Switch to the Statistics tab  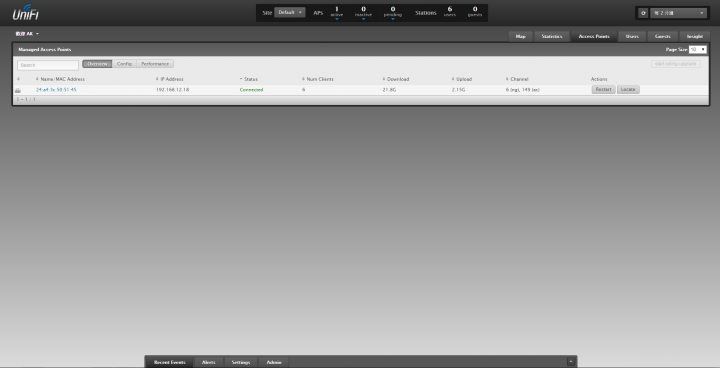coord(551,36)
